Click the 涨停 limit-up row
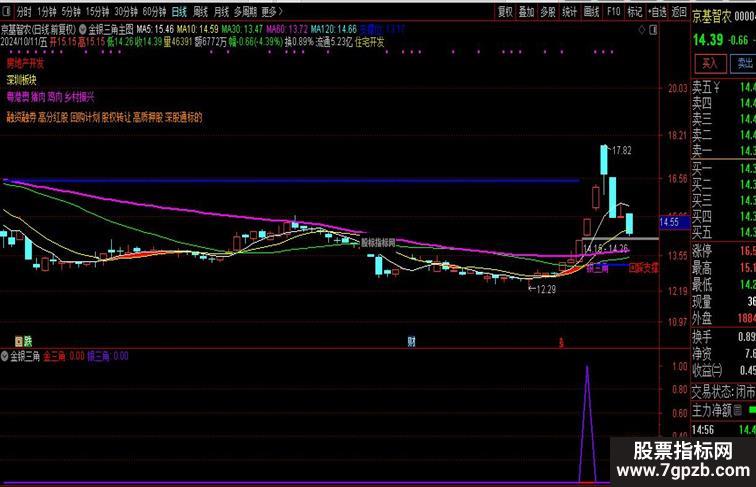 pyautogui.click(x=724, y=251)
